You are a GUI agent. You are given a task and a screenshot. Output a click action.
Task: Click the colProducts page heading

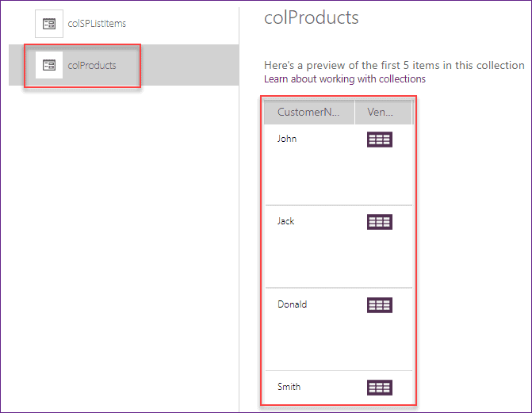(x=311, y=17)
